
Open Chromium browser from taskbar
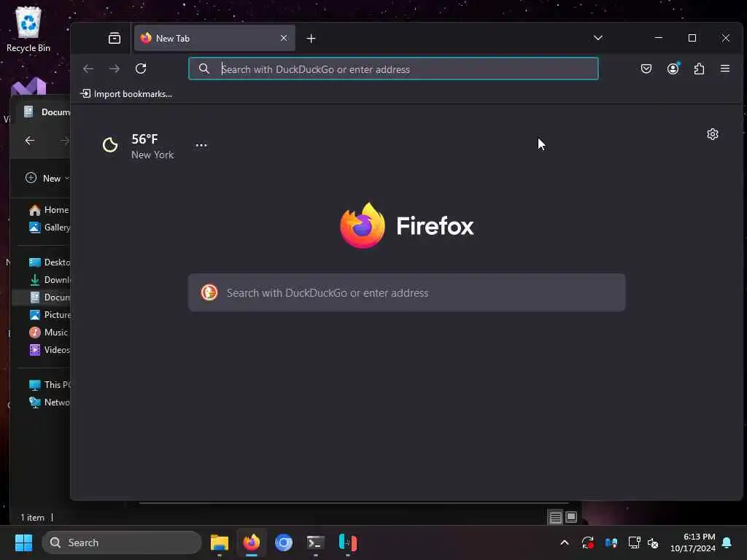click(x=284, y=542)
